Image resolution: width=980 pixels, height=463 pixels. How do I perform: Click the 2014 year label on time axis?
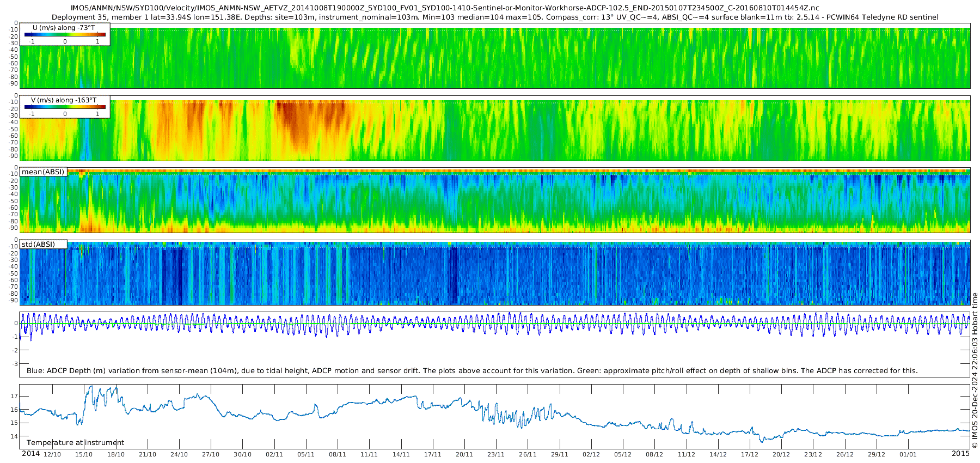click(30, 454)
